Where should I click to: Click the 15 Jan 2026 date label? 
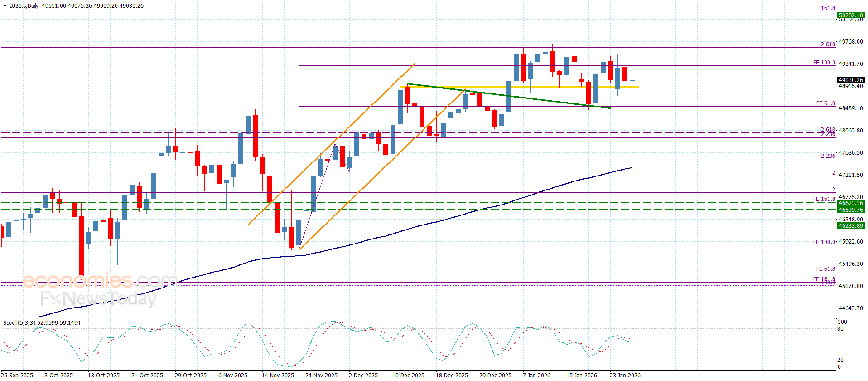[582, 375]
